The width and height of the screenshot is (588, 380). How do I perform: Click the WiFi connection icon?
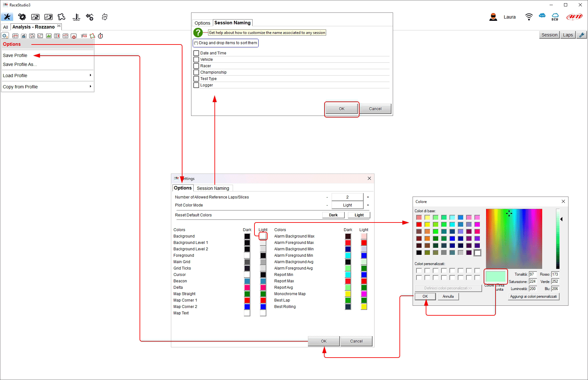pos(529,17)
